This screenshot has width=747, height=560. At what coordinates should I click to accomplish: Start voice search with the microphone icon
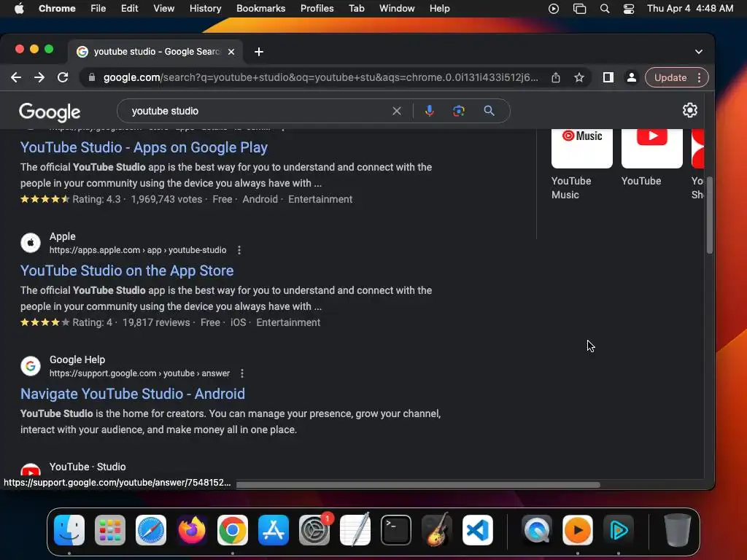[x=429, y=111]
